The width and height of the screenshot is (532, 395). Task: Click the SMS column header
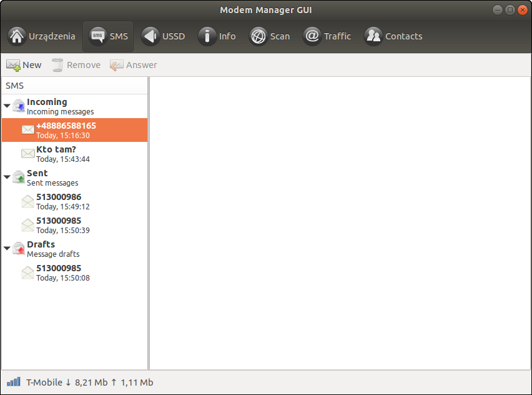75,86
